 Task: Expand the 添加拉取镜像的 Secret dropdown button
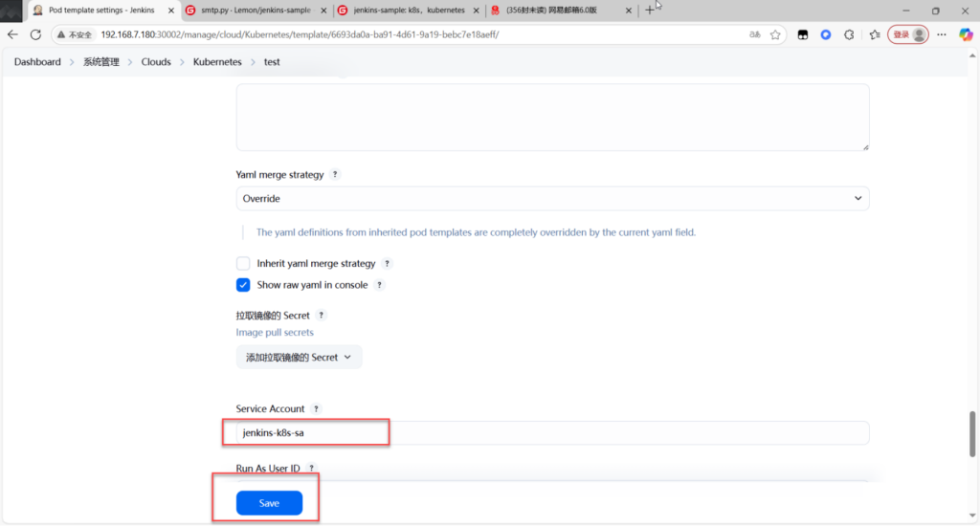pos(299,357)
